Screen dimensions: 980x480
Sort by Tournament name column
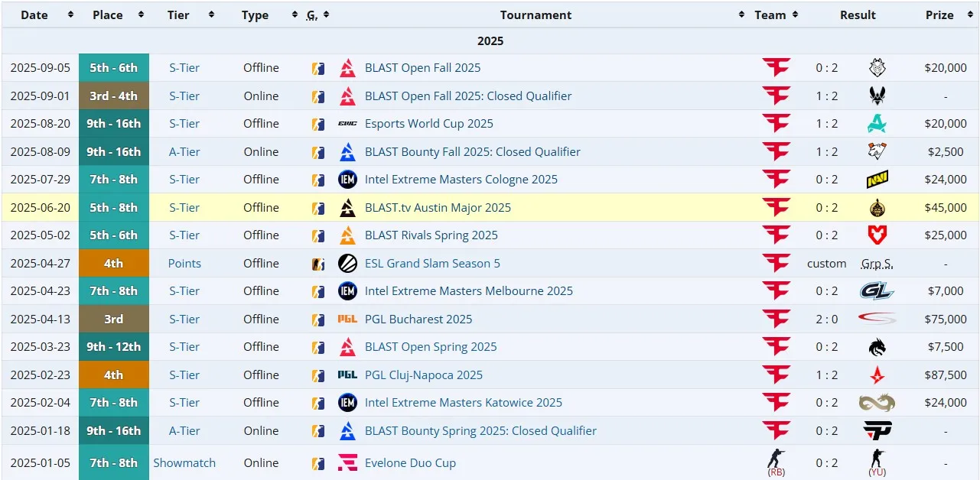coord(542,15)
